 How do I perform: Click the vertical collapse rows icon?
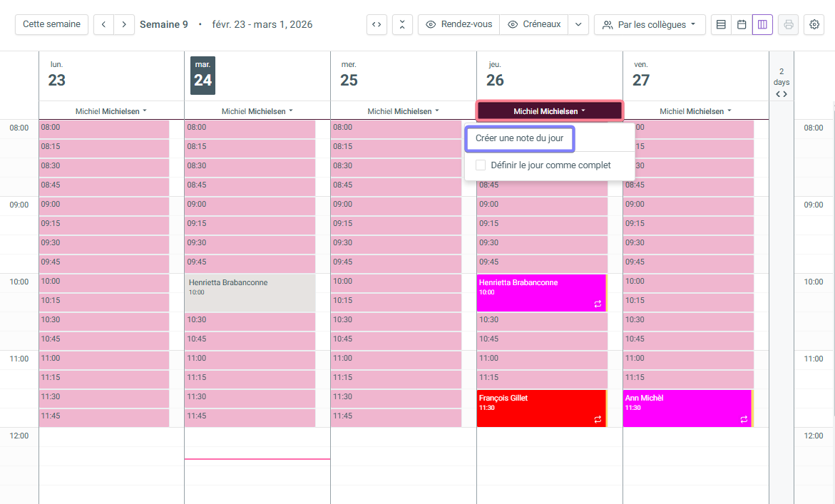pos(402,24)
